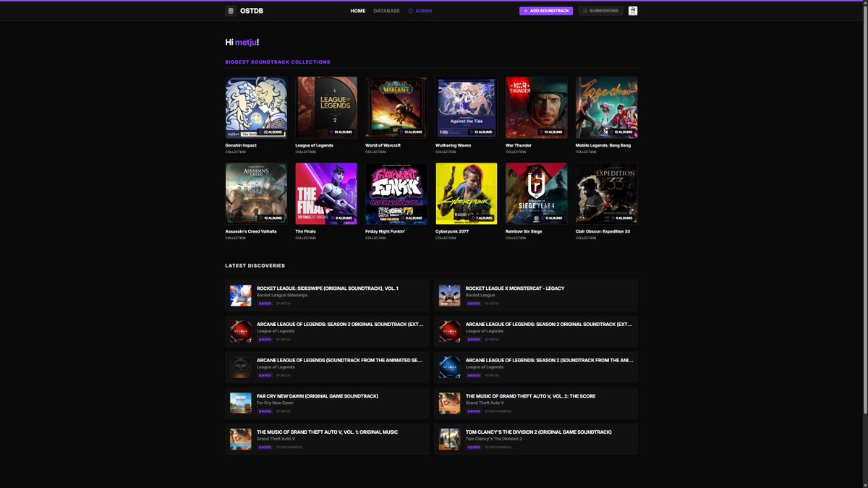The height and width of the screenshot is (488, 868).
Task: Click the War Thunder title text
Action: point(519,145)
